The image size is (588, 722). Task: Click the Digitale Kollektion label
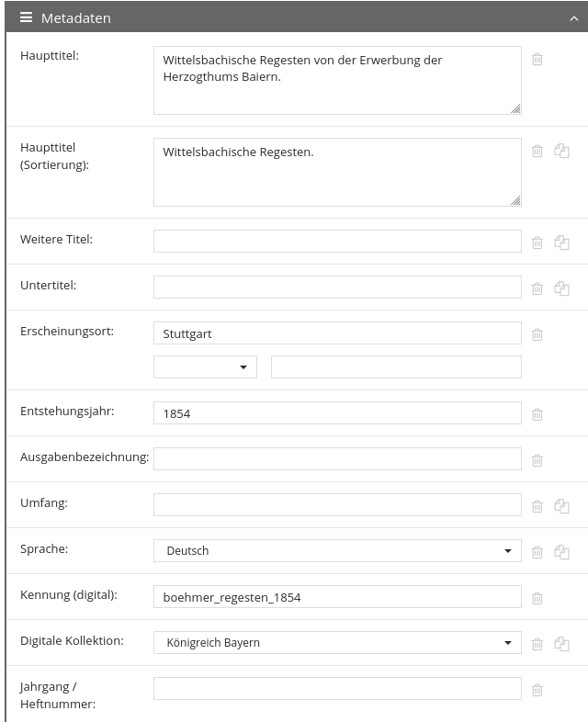click(x=72, y=640)
